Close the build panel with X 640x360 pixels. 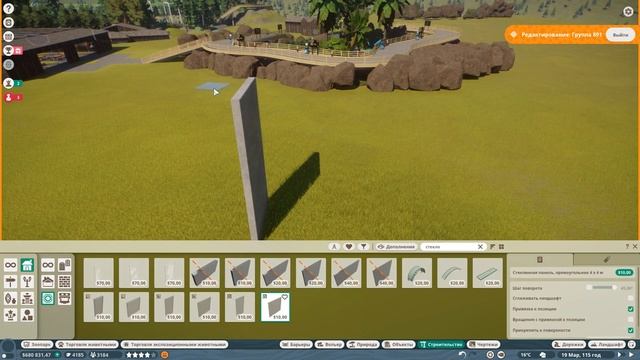click(635, 246)
